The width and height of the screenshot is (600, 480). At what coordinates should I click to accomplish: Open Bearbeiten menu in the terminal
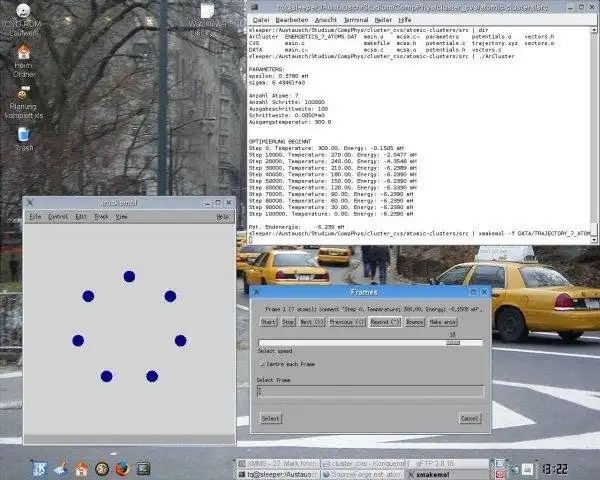tap(292, 20)
